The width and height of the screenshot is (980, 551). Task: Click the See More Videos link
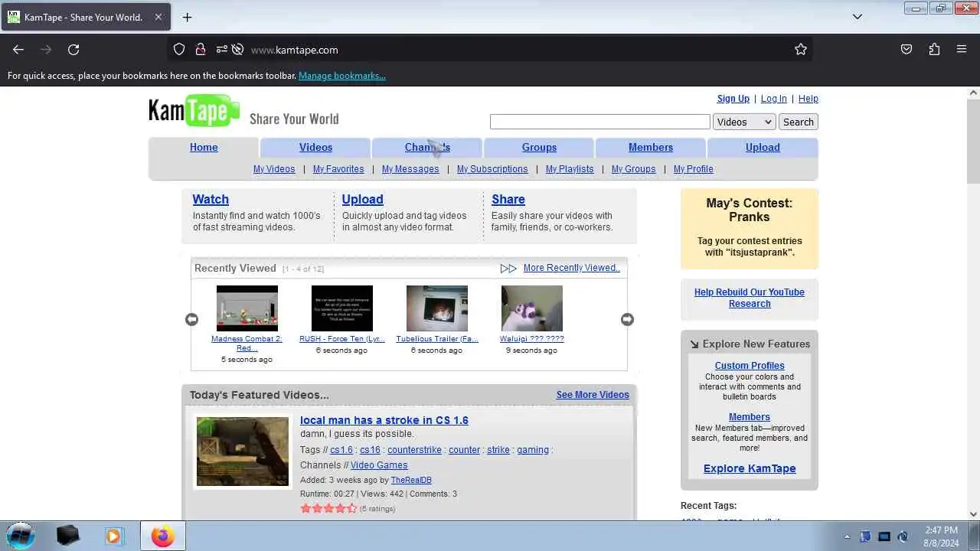(x=593, y=395)
